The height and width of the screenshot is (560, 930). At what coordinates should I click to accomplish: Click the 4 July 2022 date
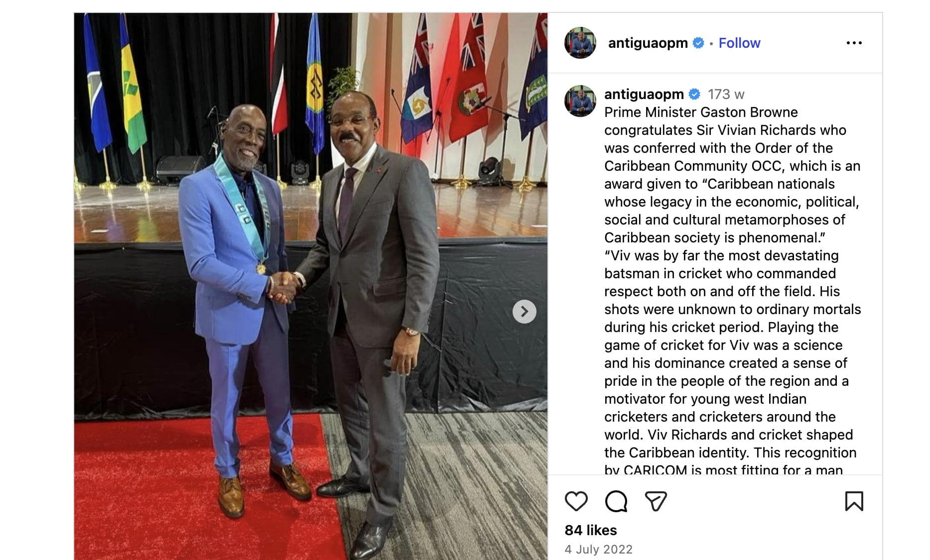(x=598, y=549)
